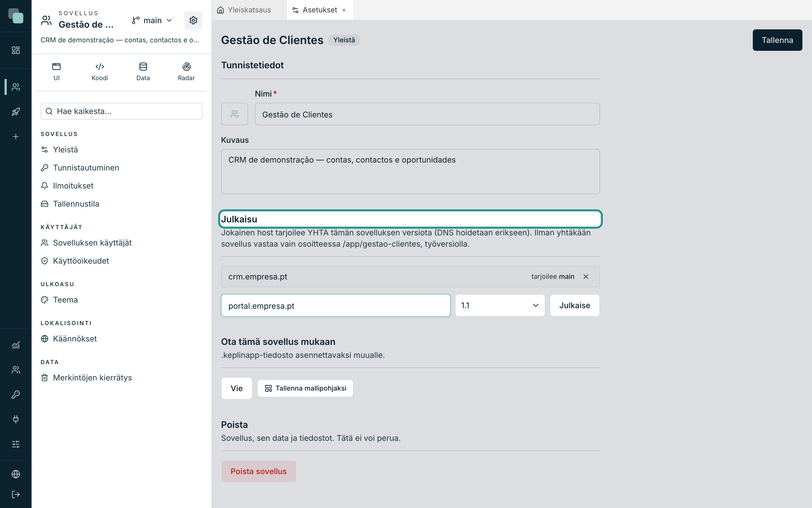812x508 pixels.
Task: Click the Julkaisu section heading
Action: pos(239,219)
